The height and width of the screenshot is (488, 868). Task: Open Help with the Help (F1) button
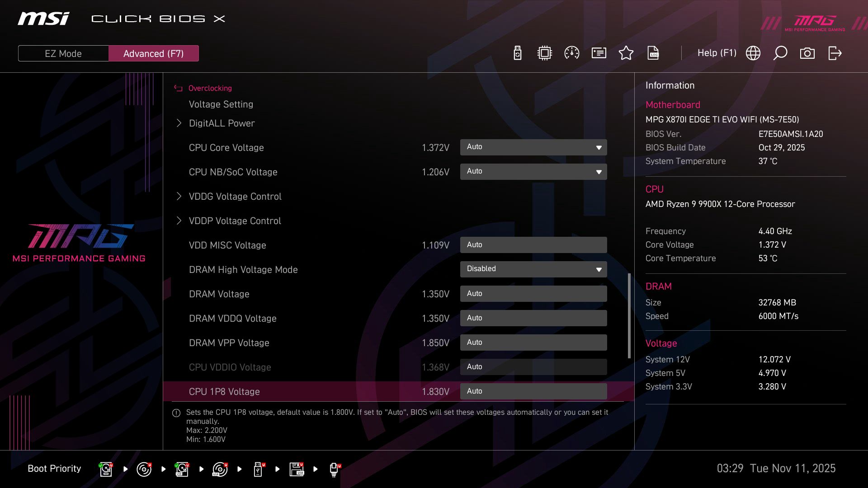(717, 53)
